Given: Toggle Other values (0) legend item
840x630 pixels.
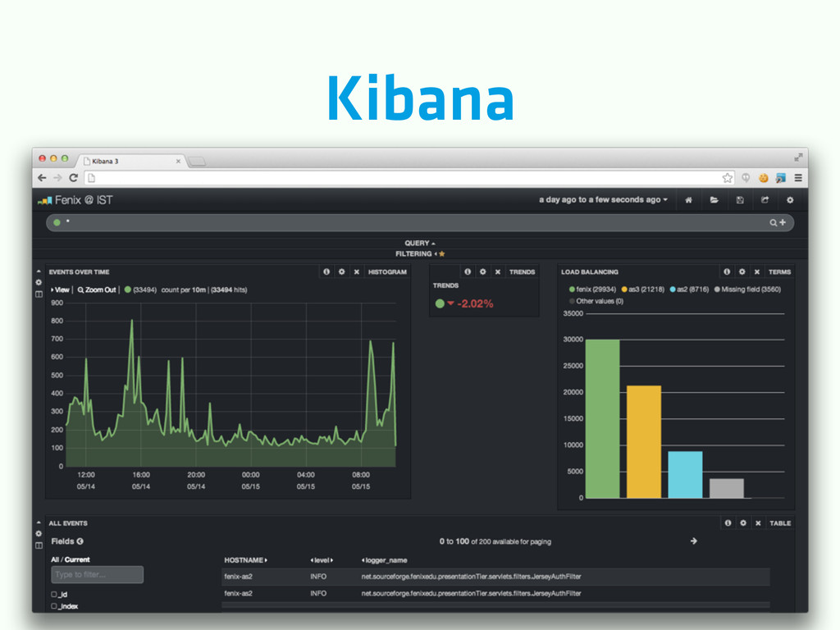Looking at the screenshot, I should coord(596,301).
